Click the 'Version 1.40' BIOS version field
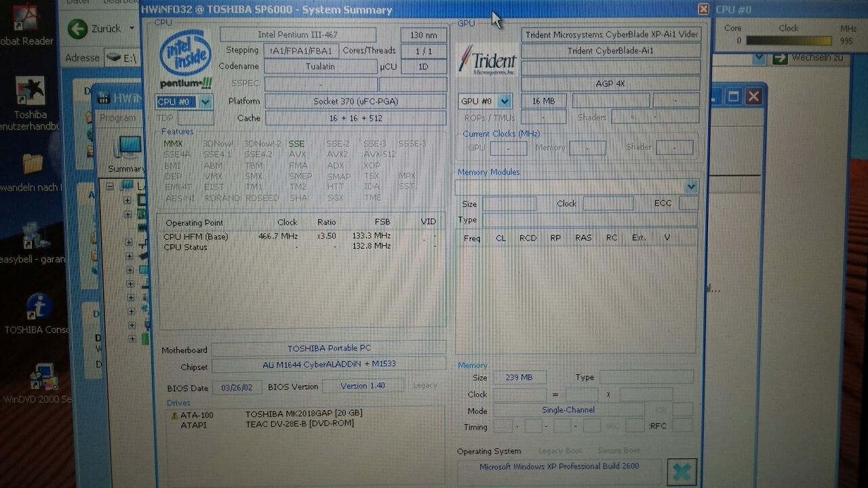Image resolution: width=868 pixels, height=488 pixels. point(363,386)
